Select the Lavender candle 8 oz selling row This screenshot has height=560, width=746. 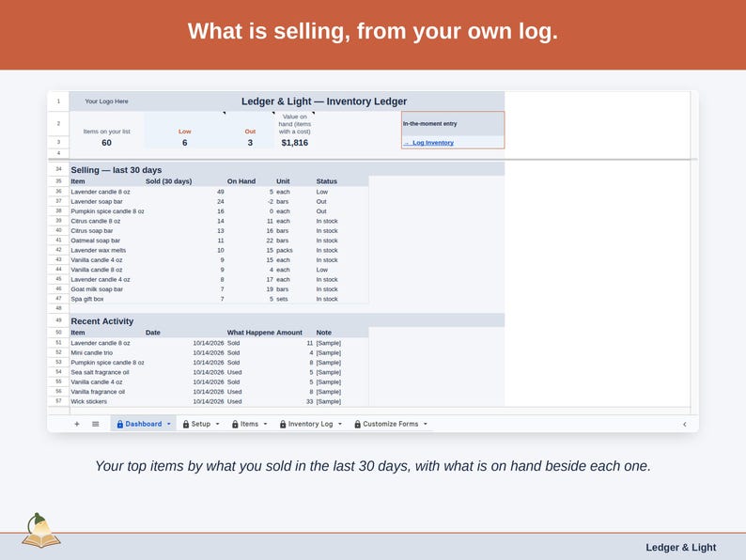[219, 192]
